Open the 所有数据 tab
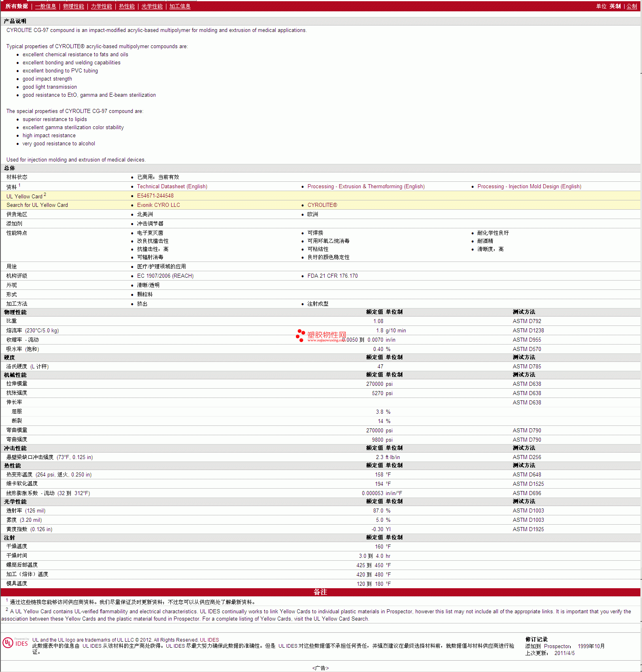 pos(17,6)
